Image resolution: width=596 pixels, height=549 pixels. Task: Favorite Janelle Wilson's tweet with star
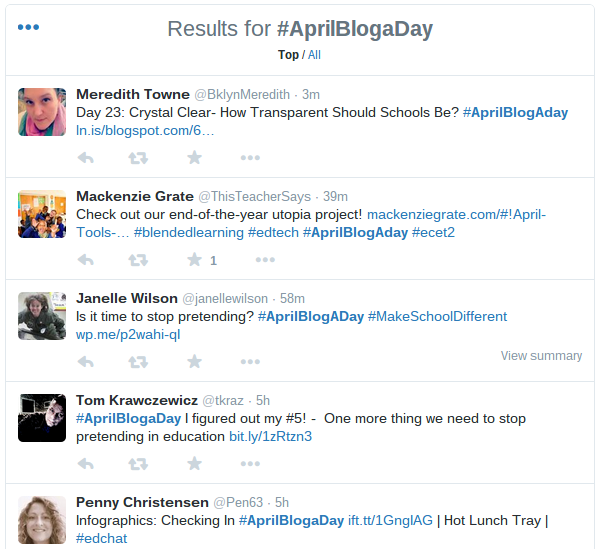click(194, 362)
